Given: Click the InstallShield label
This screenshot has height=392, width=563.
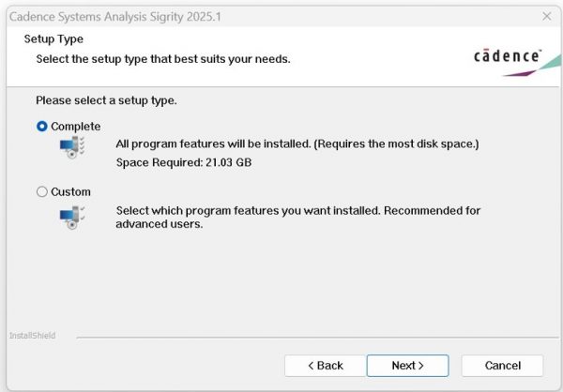Looking at the screenshot, I should tap(32, 336).
